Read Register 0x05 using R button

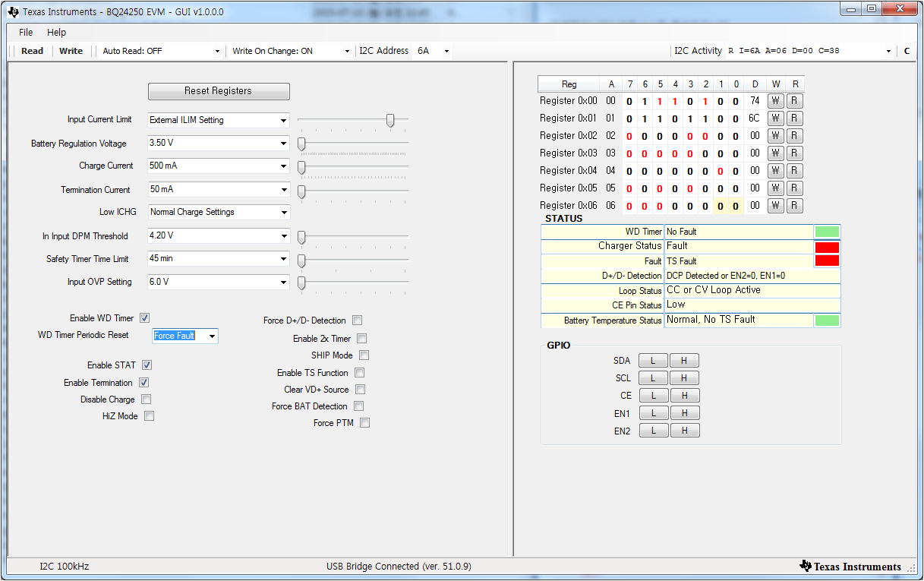pos(794,188)
